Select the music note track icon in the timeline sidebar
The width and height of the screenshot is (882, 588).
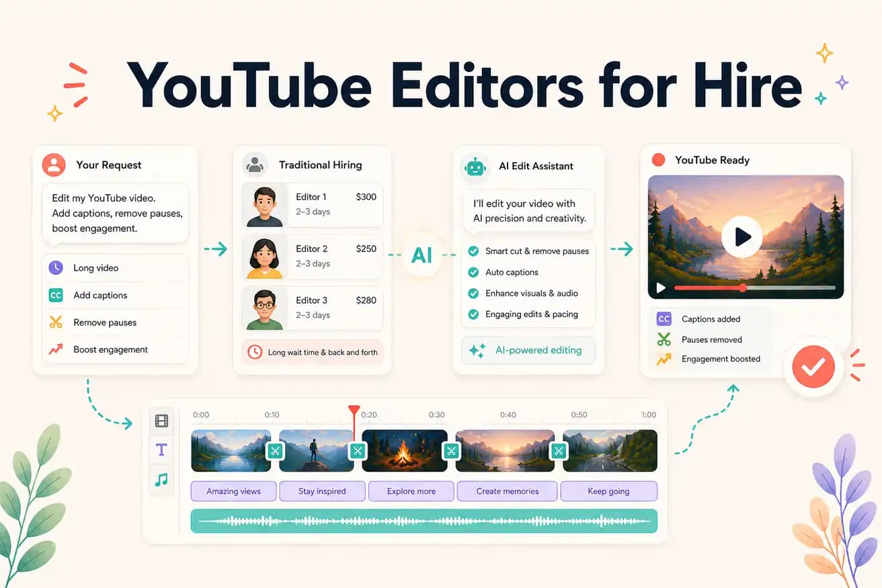pos(161,480)
